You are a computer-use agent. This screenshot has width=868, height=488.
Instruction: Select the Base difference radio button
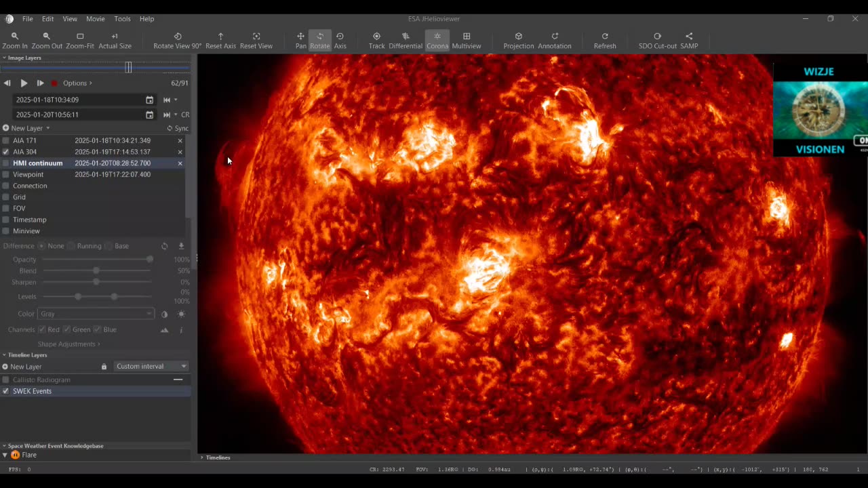[x=108, y=246]
